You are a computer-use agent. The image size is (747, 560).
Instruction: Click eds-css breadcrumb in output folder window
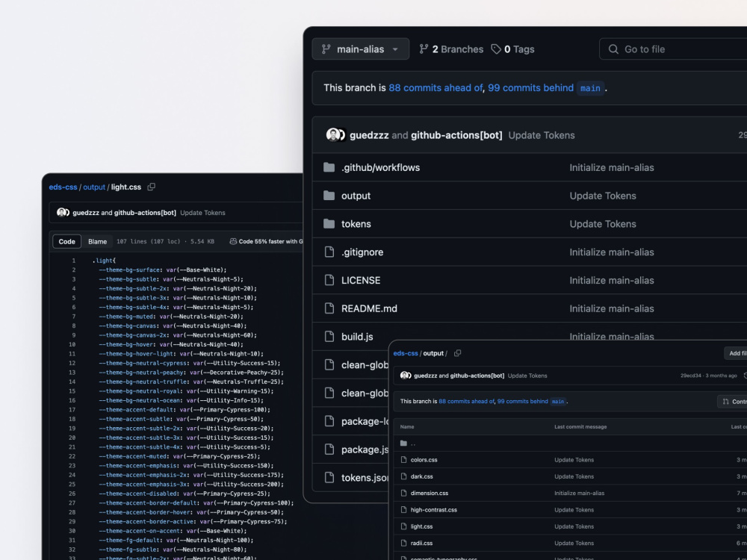406,353
